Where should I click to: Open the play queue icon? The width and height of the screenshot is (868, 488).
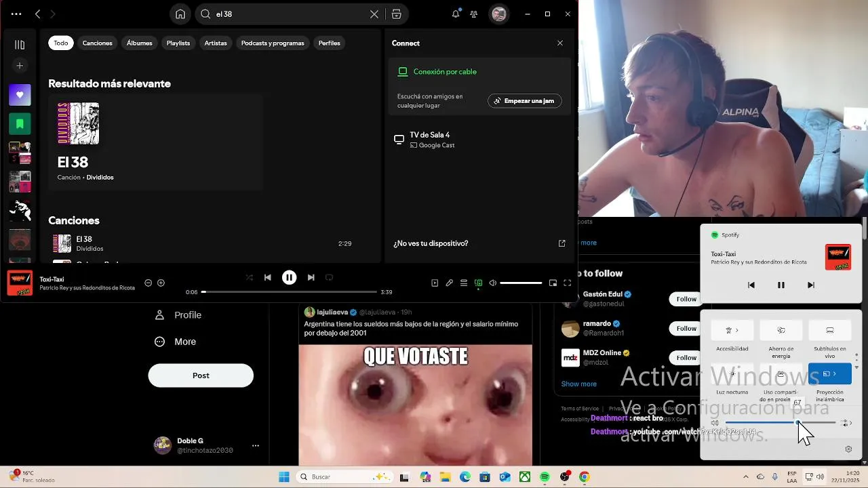pos(464,283)
